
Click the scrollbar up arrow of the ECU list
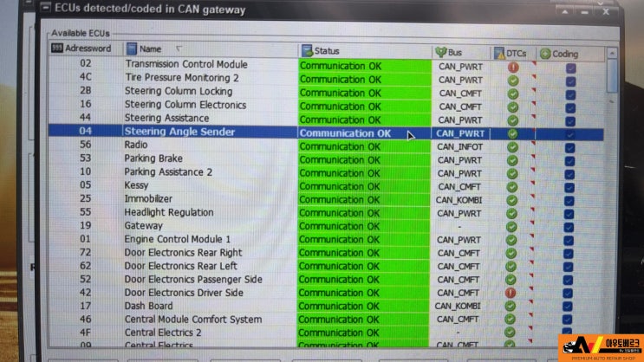pos(612,54)
